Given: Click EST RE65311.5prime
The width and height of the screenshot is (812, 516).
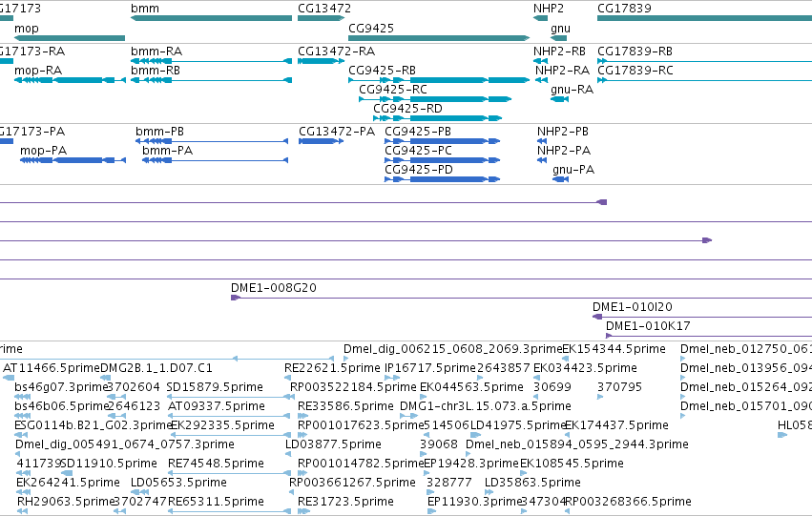Looking at the screenshot, I should [216, 502].
